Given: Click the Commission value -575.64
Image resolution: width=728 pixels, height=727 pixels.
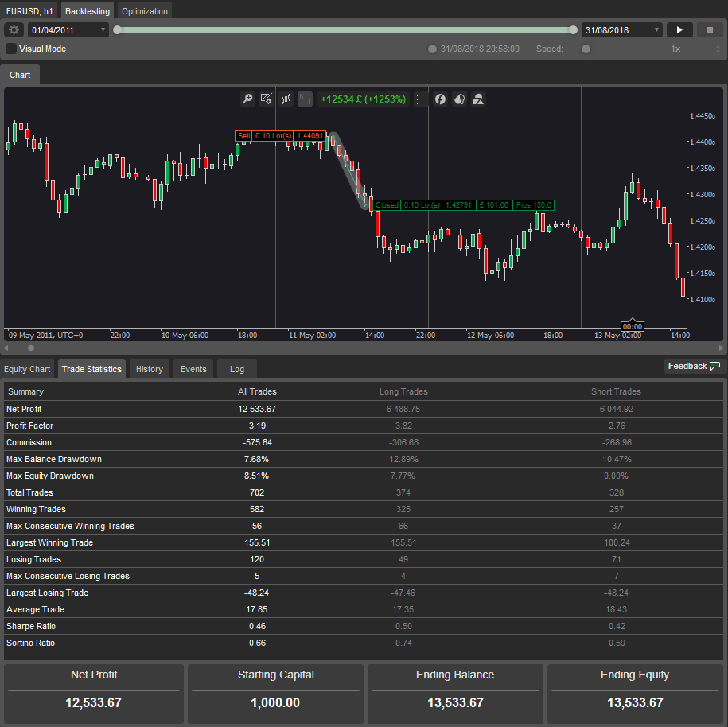Looking at the screenshot, I should point(257,442).
